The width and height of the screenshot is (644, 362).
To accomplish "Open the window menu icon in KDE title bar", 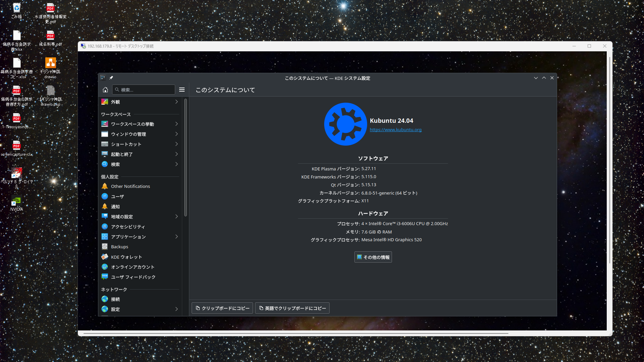I will [x=103, y=78].
